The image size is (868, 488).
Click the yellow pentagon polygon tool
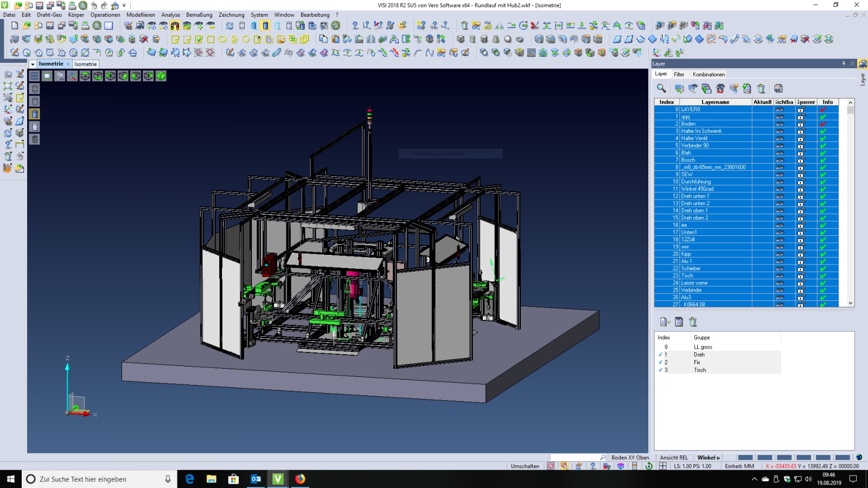point(246,39)
